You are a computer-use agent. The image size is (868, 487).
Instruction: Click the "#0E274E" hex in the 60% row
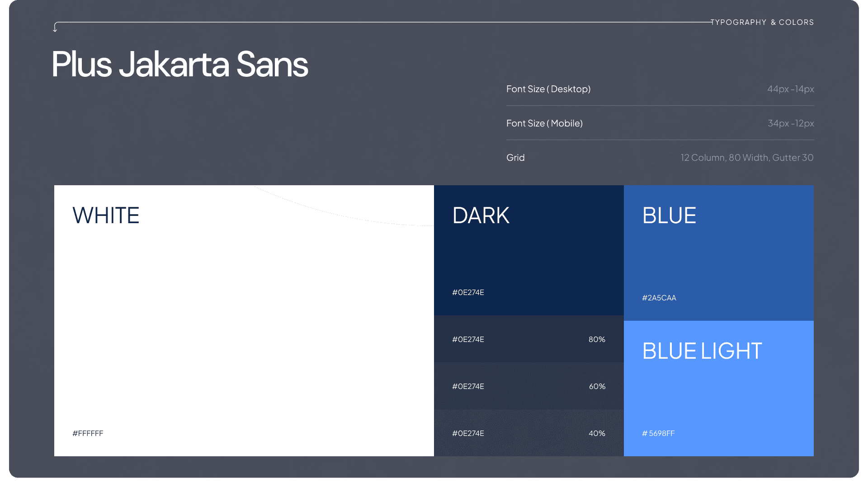tap(468, 386)
